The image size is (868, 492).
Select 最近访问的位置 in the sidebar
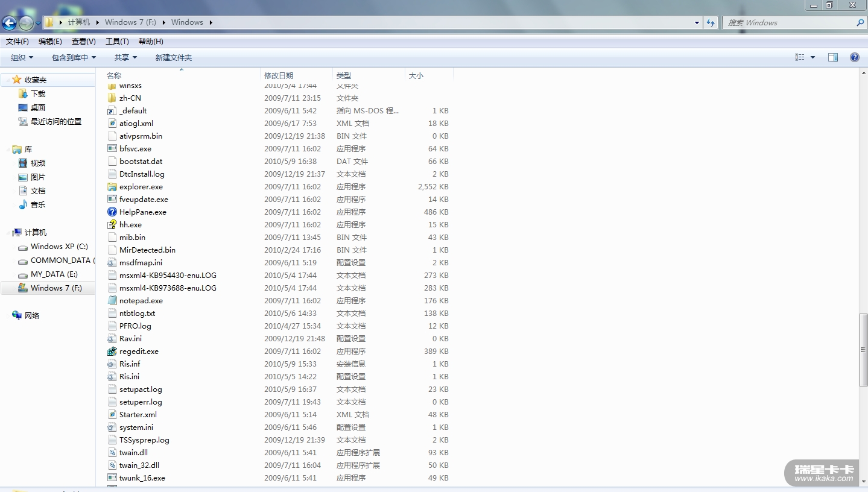click(x=56, y=122)
